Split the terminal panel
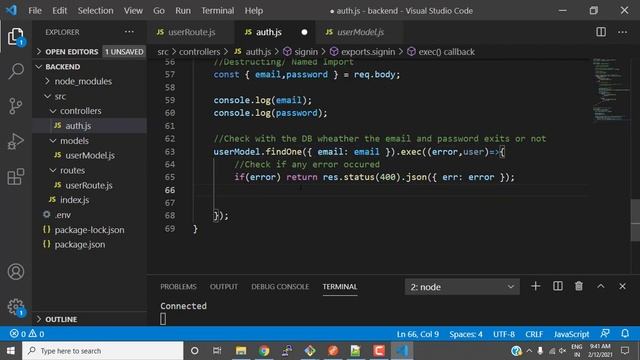The width and height of the screenshot is (640, 360). click(x=558, y=287)
